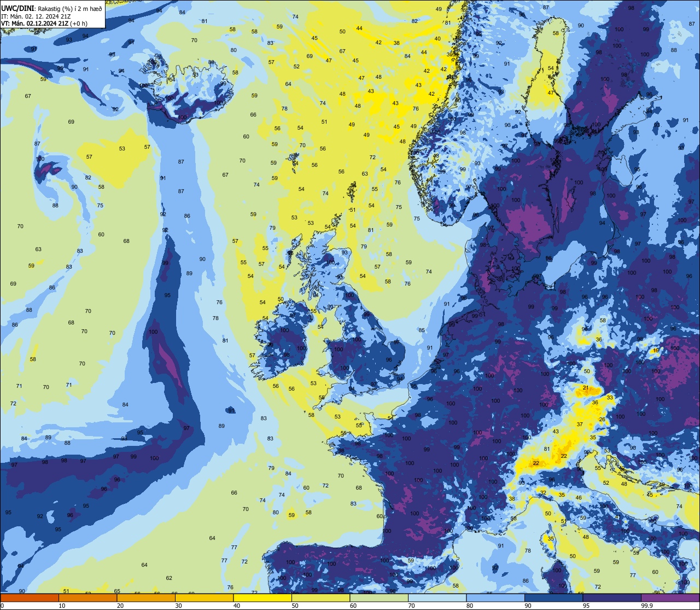700x610 pixels.
Task: Click the title text "UWC/DINI: Rakastig (%) í 2 m hæð"
Action: point(51,8)
